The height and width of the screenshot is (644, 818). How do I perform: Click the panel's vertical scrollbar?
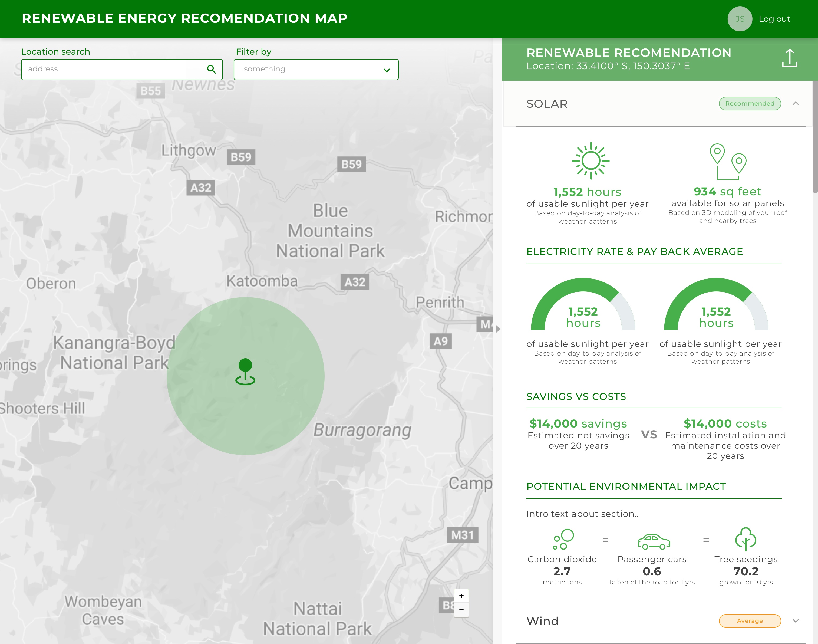point(815,137)
